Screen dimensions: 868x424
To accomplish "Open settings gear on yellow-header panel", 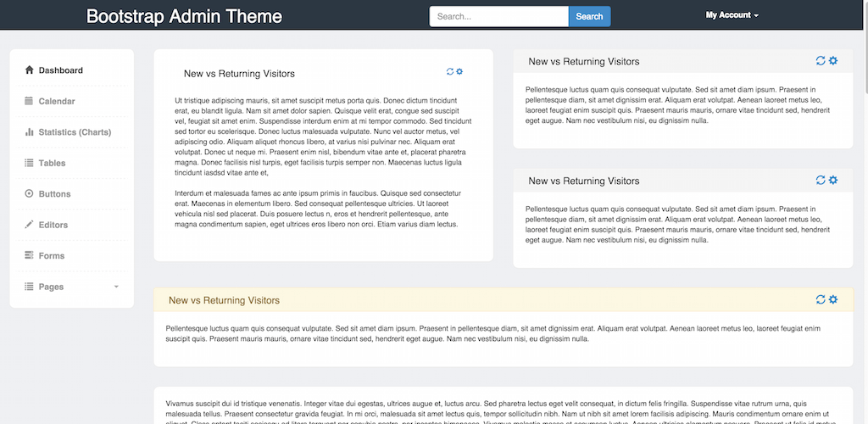I will coord(833,299).
